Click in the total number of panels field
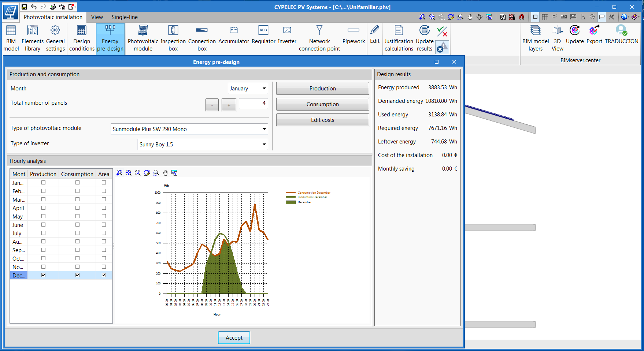Viewport: 644px width, 351px height. click(253, 104)
